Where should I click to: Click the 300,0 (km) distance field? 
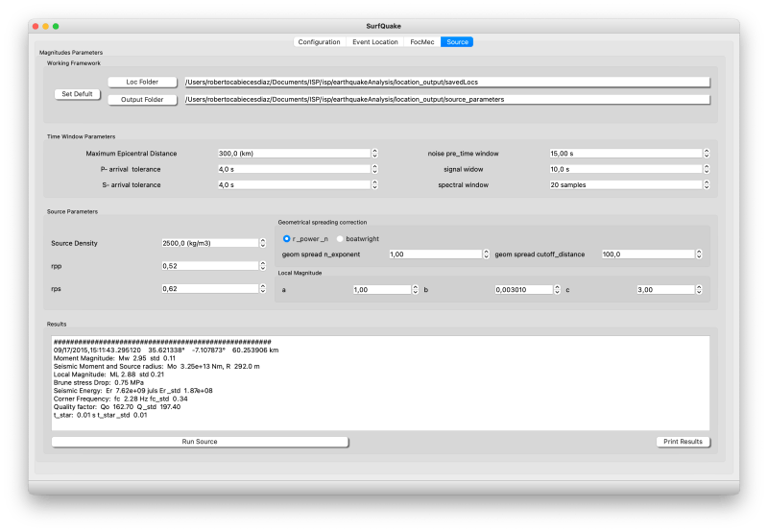294,154
